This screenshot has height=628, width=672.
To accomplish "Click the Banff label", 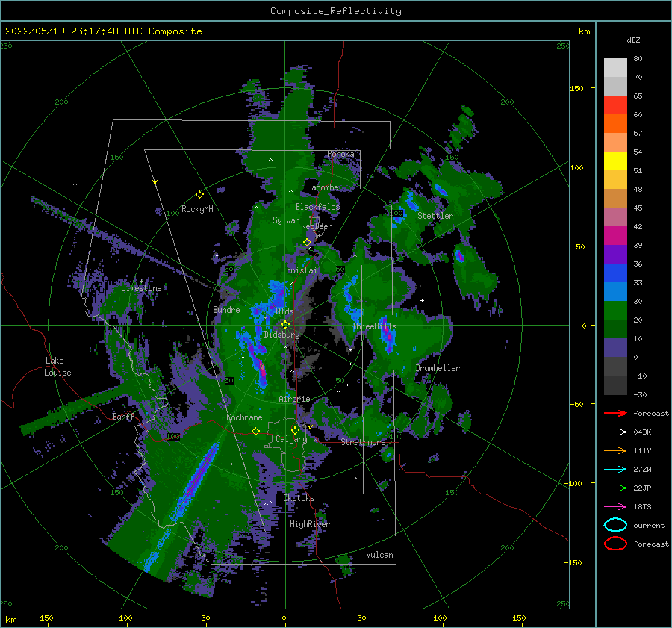I will (123, 417).
